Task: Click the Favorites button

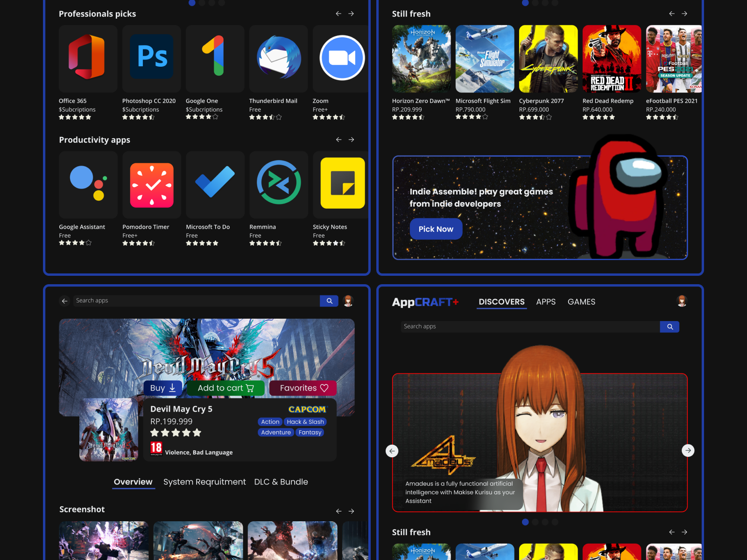Action: pos(303,388)
